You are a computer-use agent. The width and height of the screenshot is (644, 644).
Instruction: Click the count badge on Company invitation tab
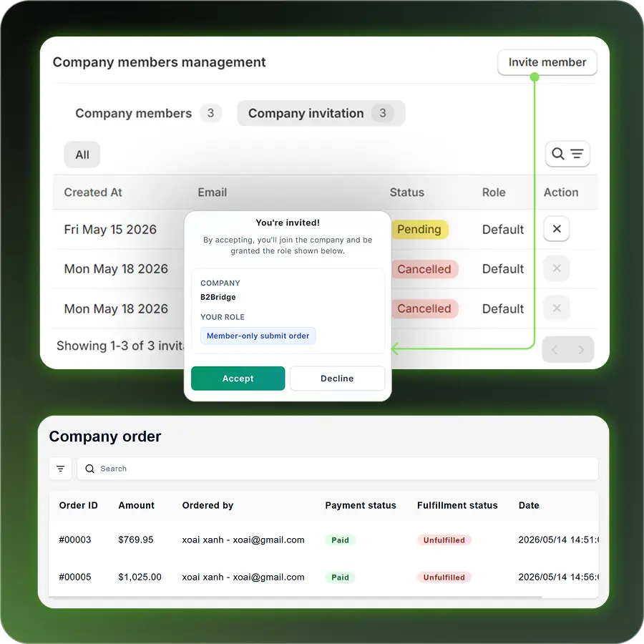382,113
